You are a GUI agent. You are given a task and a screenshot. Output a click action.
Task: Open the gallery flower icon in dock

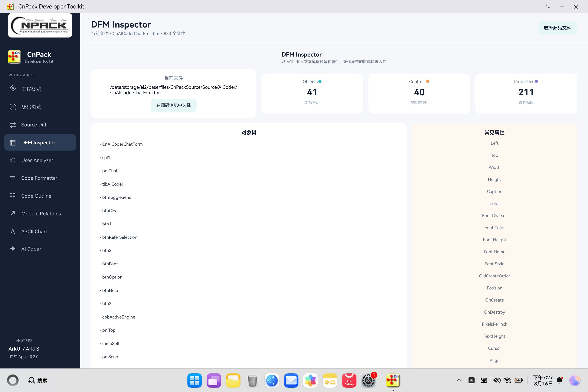point(311,381)
